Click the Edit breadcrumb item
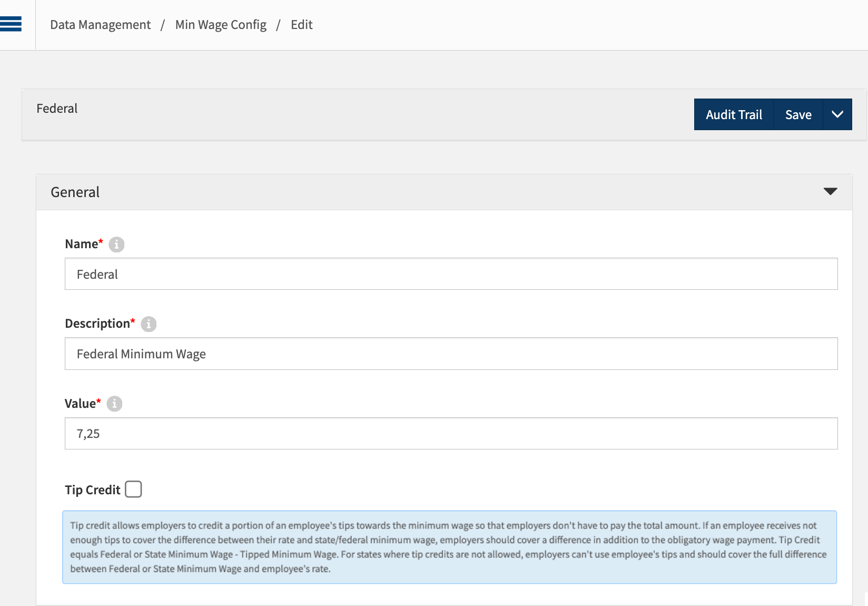Viewport: 868px width, 606px height. tap(301, 24)
